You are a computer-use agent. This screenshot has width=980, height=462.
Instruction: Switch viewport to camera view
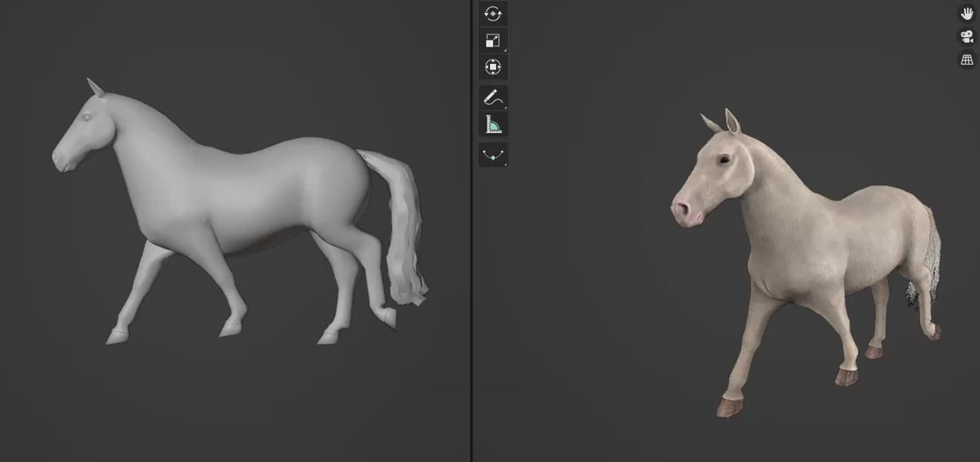coord(968,37)
